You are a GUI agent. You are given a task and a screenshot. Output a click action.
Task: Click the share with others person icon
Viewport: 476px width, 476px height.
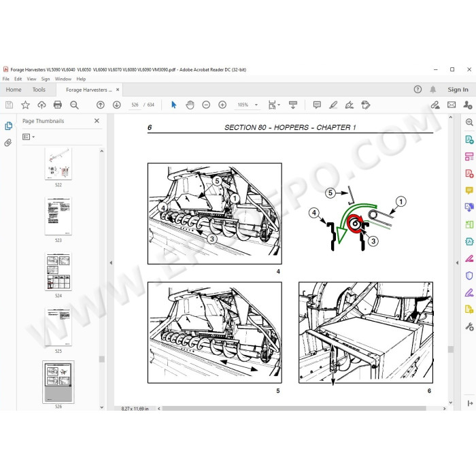point(468,105)
